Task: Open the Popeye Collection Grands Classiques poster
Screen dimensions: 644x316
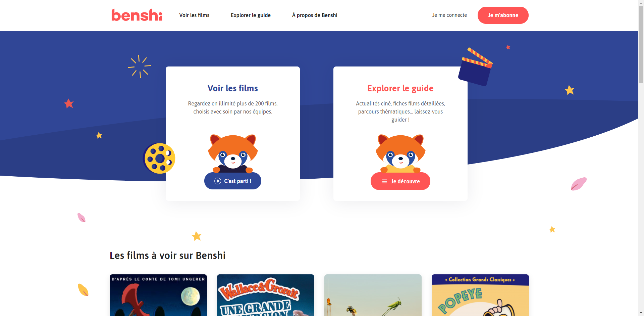Action: click(480, 295)
